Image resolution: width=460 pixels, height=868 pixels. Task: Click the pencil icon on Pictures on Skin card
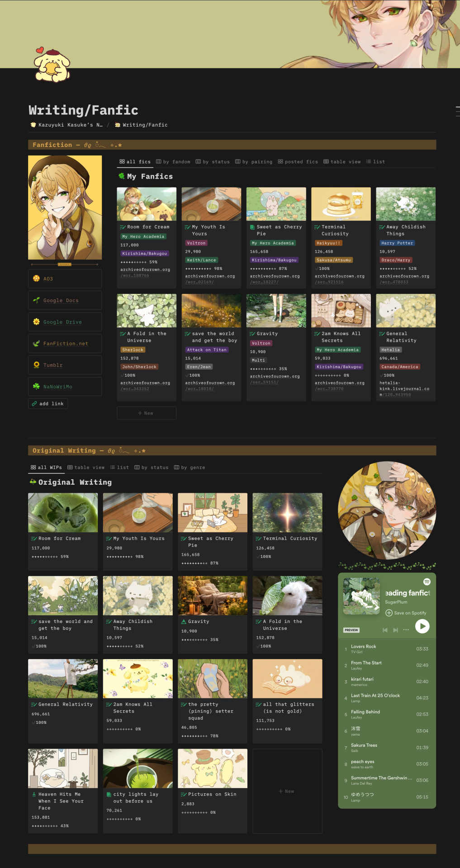click(184, 794)
